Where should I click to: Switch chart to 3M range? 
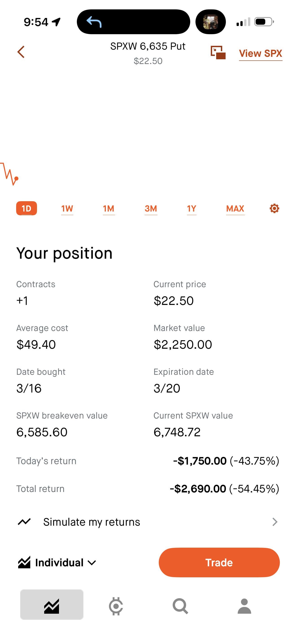pos(151,209)
